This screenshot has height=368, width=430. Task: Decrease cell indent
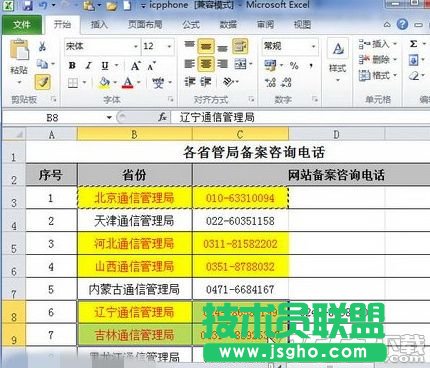tap(190, 81)
